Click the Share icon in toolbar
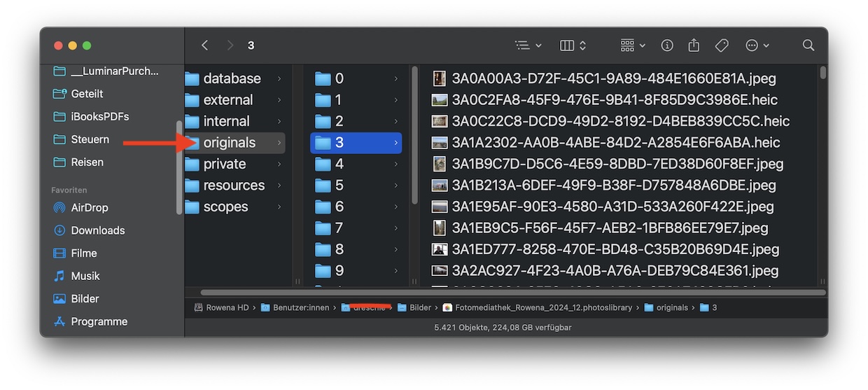Viewport: 868px width, 390px height. tap(694, 46)
